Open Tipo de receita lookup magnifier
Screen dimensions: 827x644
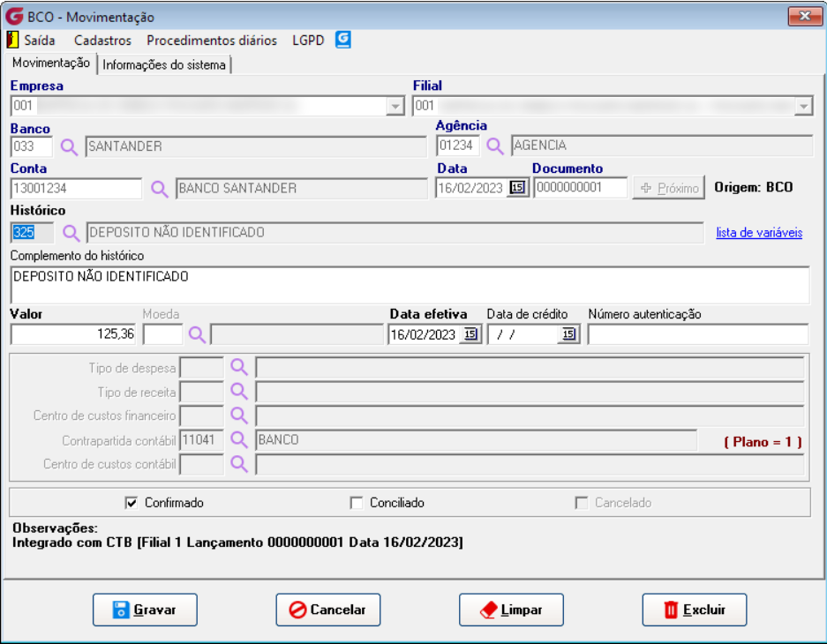coord(239,392)
